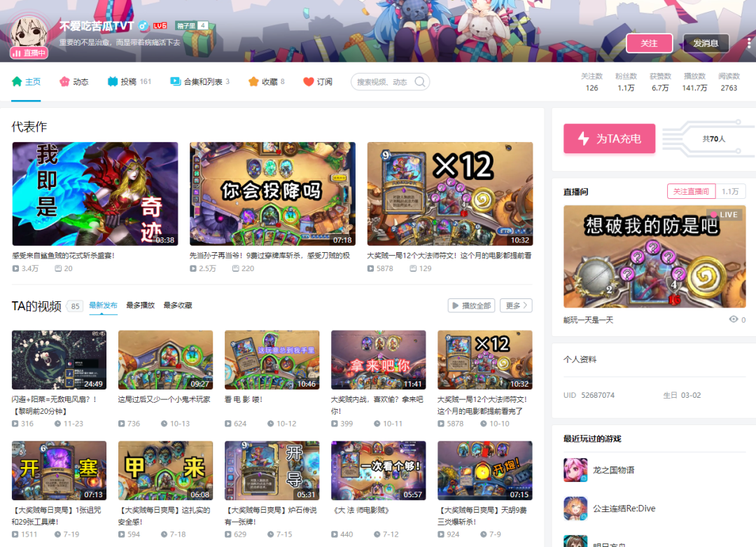The width and height of the screenshot is (756, 547).
Task: Focus the 搜索视频、动态 search field
Action: 384,81
